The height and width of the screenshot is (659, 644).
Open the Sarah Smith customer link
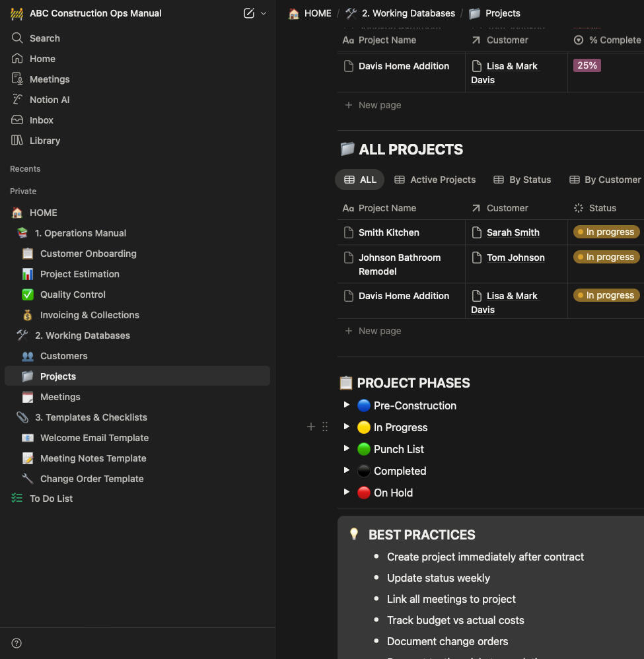tap(513, 232)
